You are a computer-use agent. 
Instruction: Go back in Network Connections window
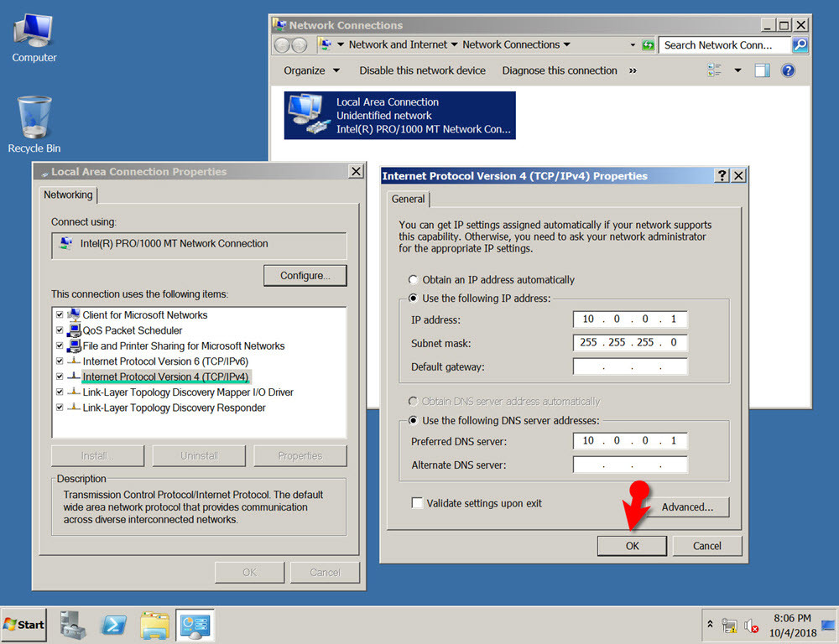(x=282, y=45)
